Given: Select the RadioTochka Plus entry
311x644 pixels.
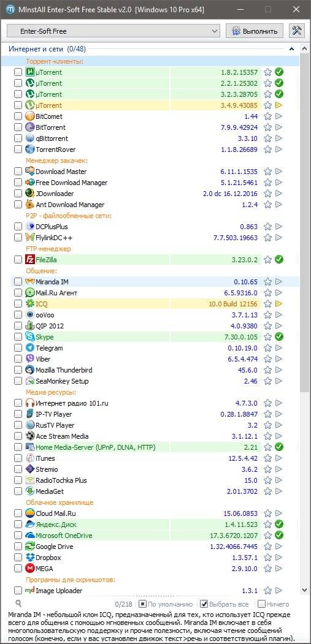Looking at the screenshot, I should 61,480.
